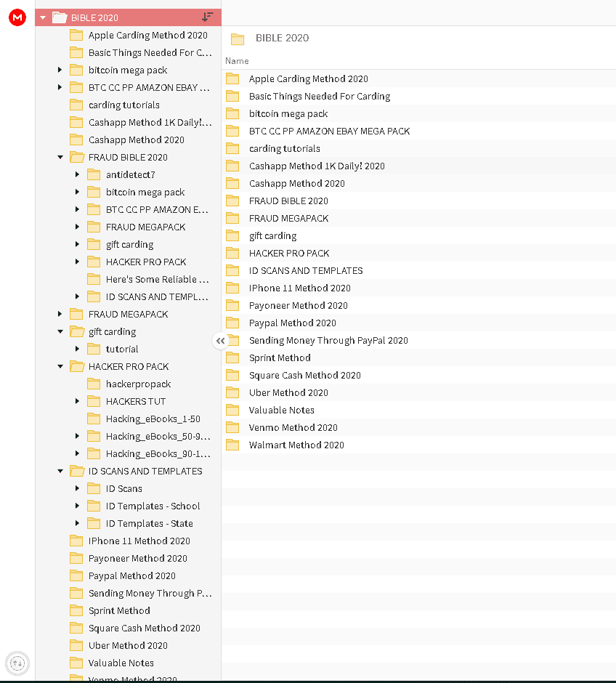
Task: Collapse the gift carding root tree node
Action: click(x=60, y=331)
